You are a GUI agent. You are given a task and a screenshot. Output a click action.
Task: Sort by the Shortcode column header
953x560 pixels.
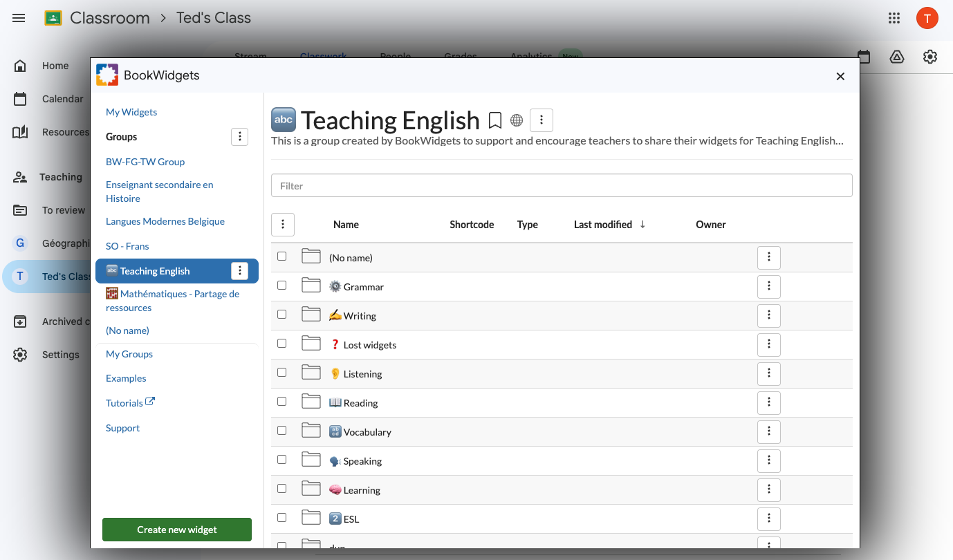(472, 225)
